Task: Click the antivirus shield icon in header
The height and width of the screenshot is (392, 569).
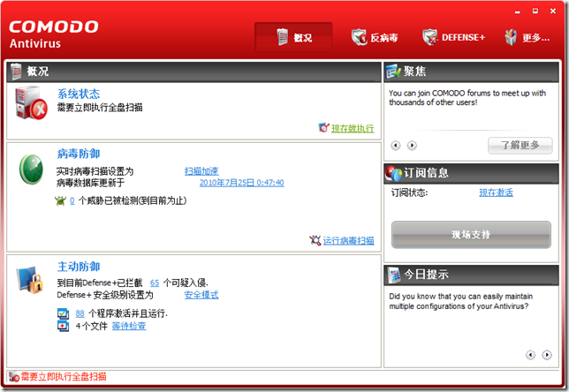Action: [x=360, y=37]
